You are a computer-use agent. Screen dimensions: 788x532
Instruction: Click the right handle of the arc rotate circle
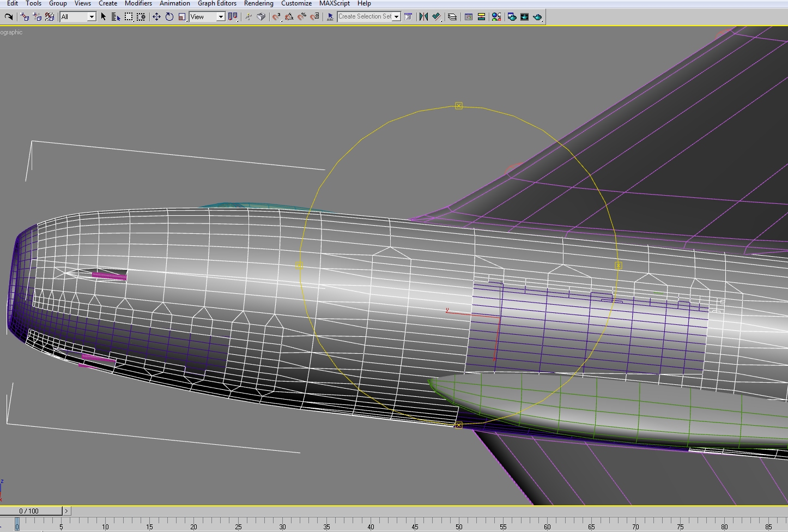tap(619, 265)
